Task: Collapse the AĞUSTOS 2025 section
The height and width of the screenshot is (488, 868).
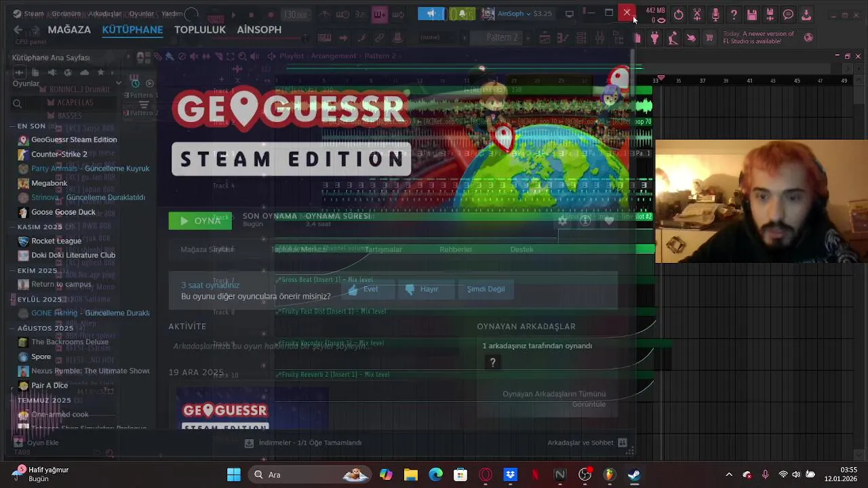Action: pos(42,328)
